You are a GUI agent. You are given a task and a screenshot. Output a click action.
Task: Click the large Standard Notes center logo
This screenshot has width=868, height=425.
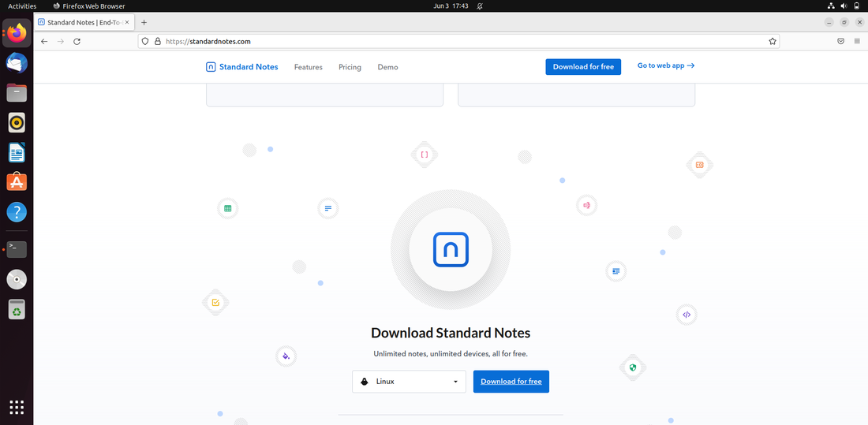point(451,250)
